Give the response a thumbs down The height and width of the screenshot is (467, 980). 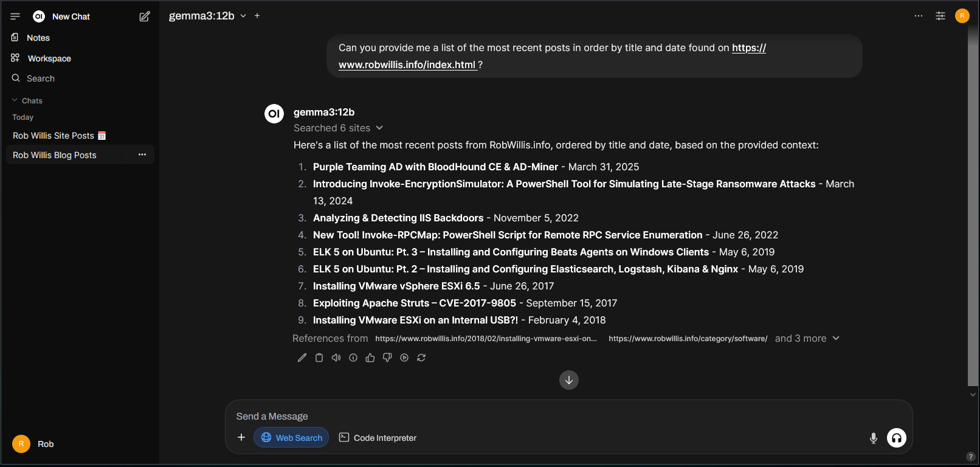point(387,358)
